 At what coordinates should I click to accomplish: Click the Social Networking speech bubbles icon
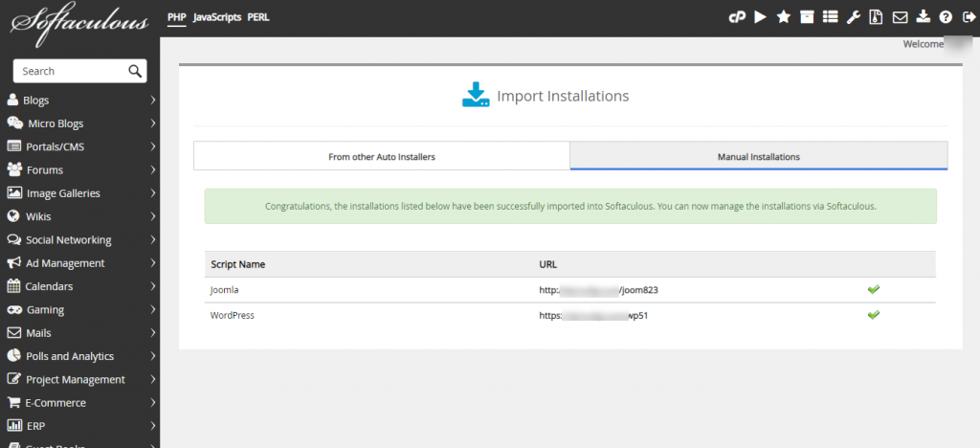tap(14, 239)
